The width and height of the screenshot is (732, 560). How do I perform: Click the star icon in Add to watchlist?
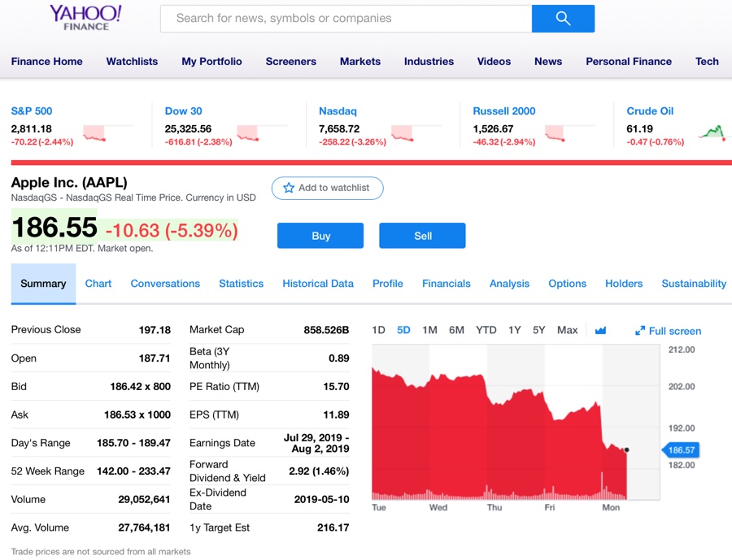tap(289, 188)
